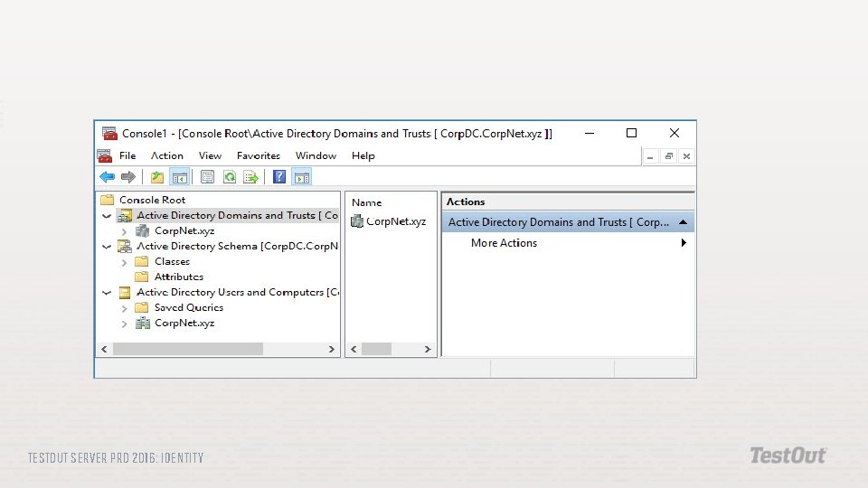Screen dimensions: 868x488
Task: Open the View menu
Action: coord(210,156)
